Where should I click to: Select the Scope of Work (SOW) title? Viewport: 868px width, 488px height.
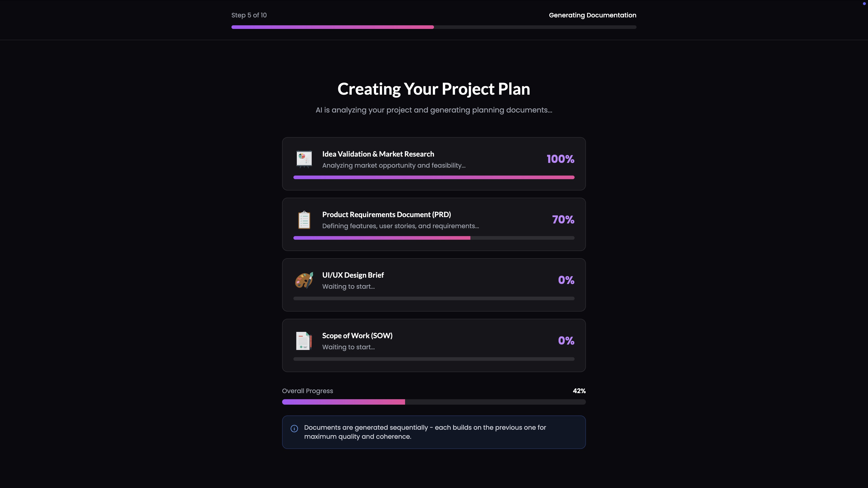[357, 336]
